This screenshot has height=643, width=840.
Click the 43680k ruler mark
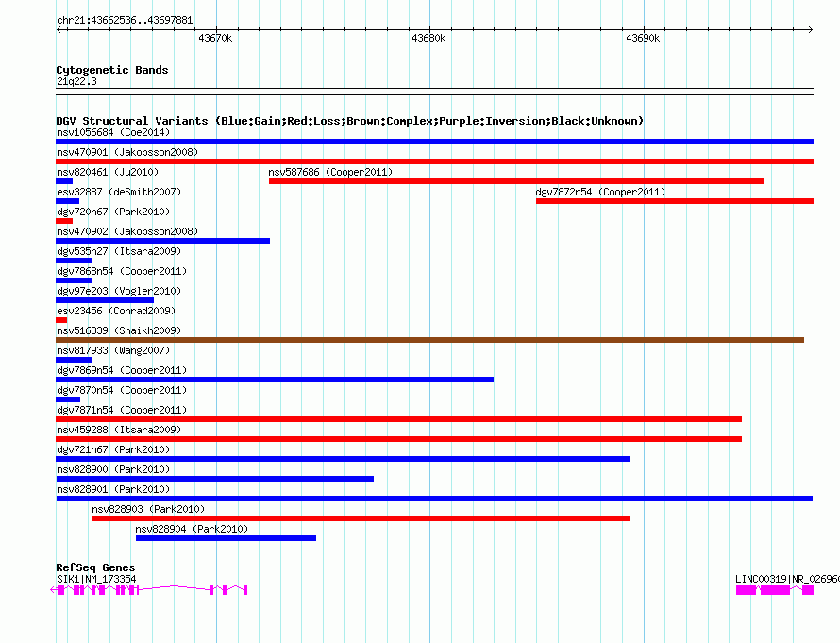428,38
